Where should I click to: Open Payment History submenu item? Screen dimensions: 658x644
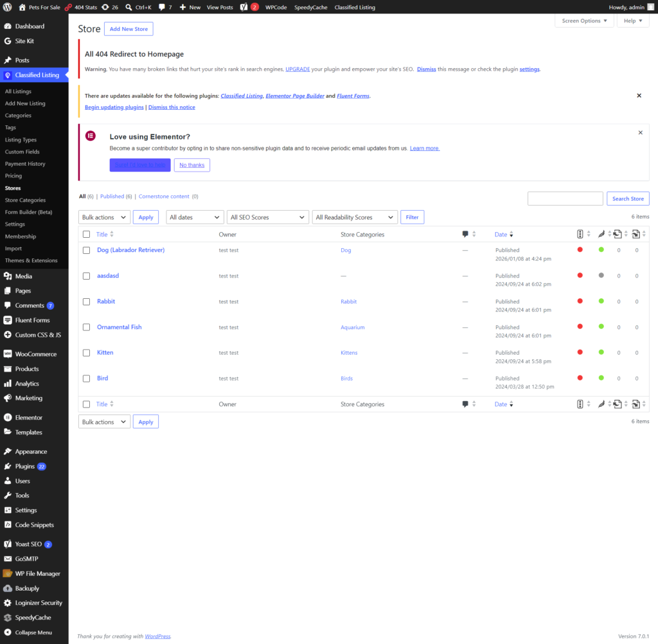pyautogui.click(x=25, y=164)
